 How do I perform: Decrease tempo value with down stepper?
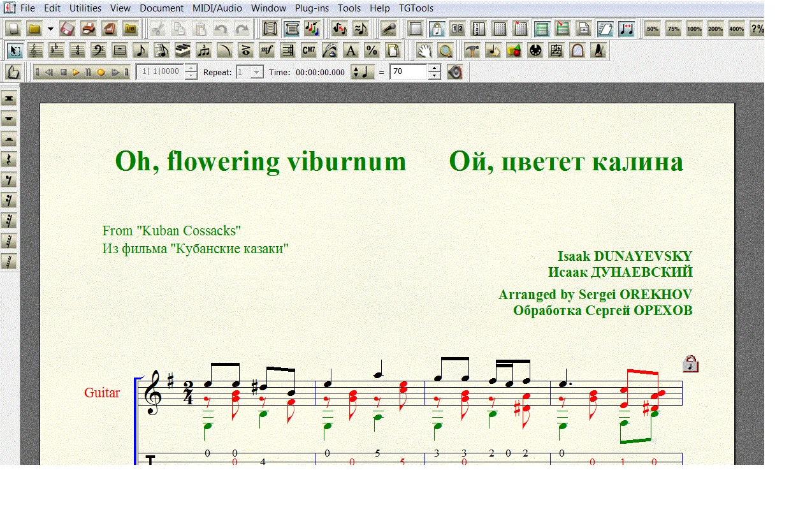[435, 76]
